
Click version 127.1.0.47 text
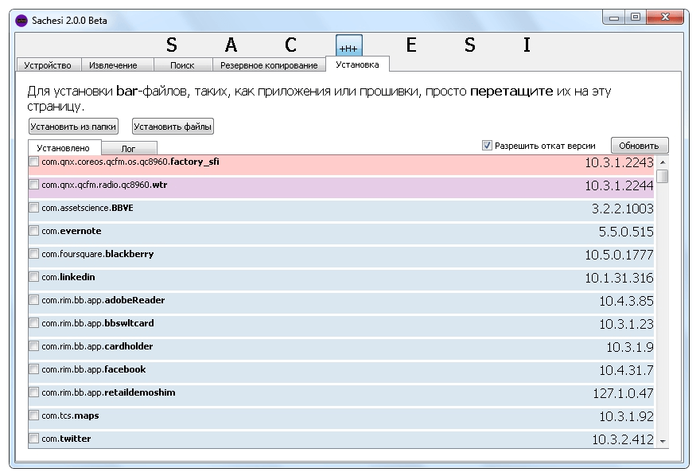(623, 393)
